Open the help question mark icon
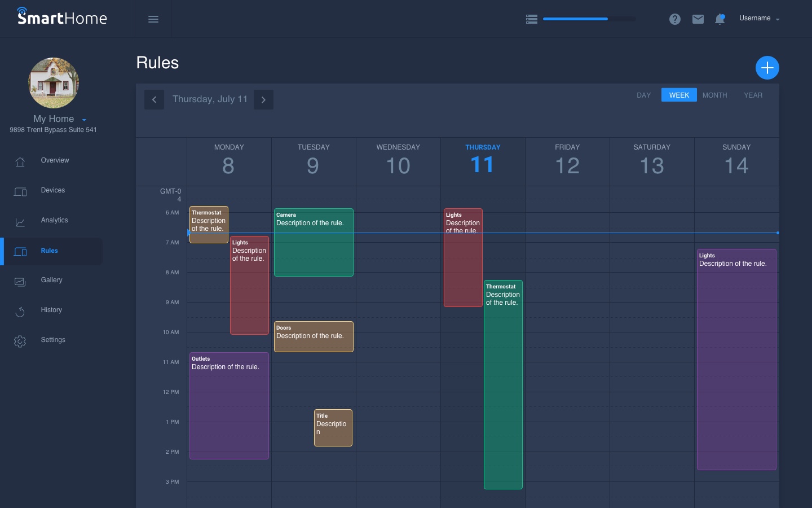Image resolution: width=812 pixels, height=508 pixels. [675, 19]
